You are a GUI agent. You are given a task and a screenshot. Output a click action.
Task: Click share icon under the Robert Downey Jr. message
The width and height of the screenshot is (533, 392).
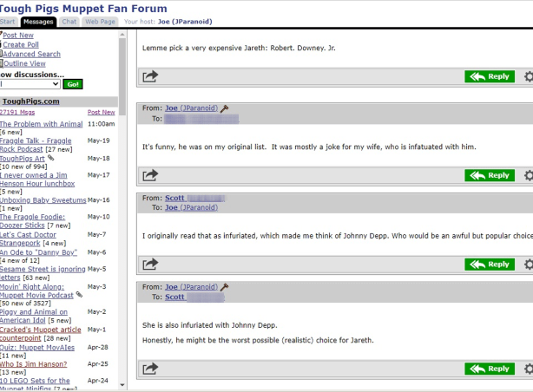click(150, 77)
